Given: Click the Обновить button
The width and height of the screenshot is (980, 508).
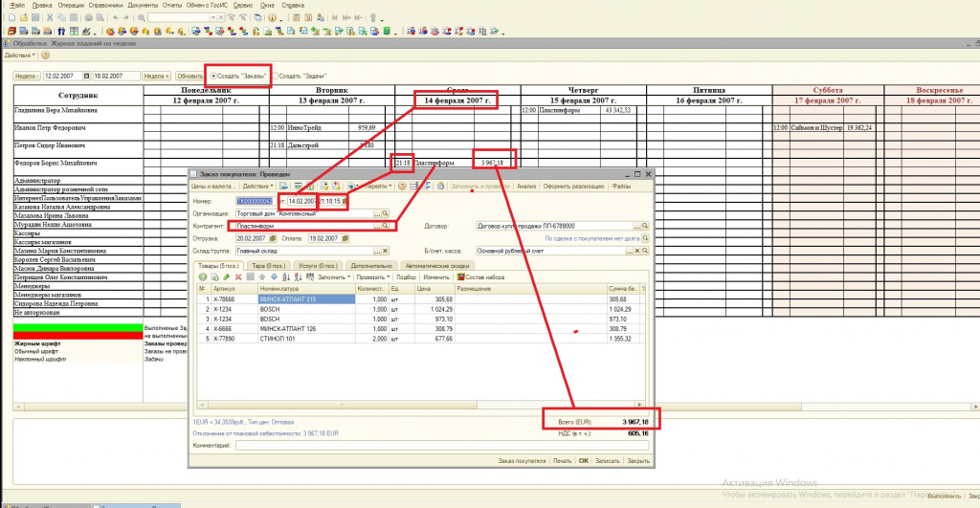Looking at the screenshot, I should point(189,76).
